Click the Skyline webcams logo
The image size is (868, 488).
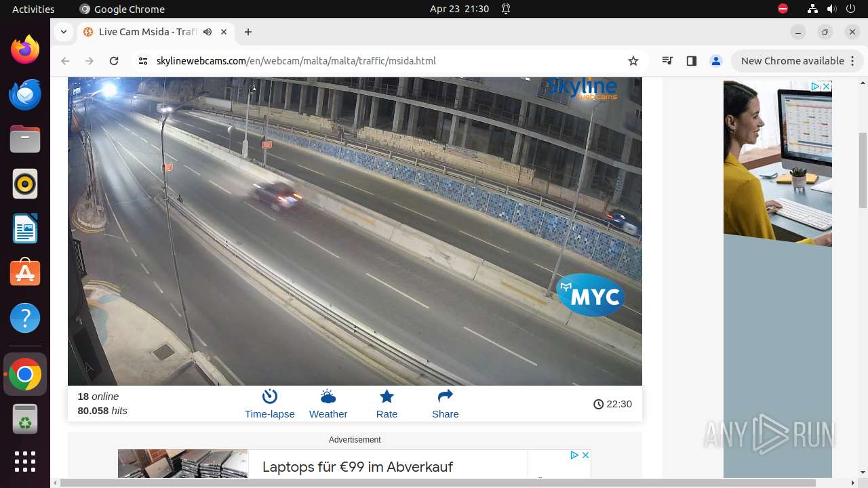pos(582,88)
